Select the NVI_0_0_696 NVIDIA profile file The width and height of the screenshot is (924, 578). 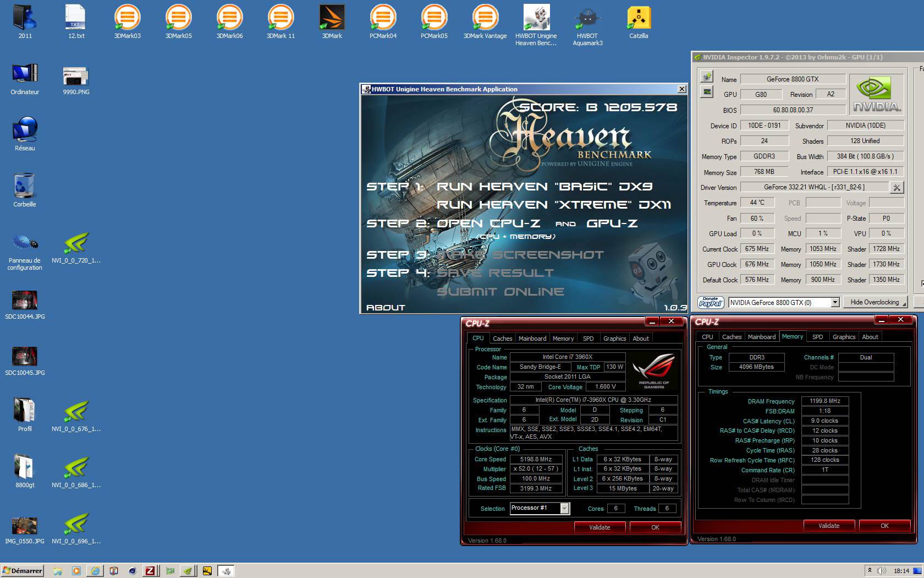point(76,527)
